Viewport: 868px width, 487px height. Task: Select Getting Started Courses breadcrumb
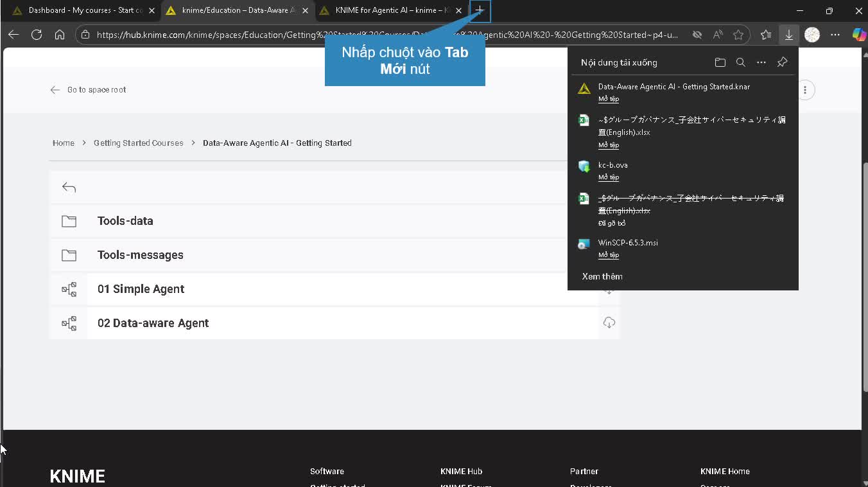pyautogui.click(x=138, y=143)
